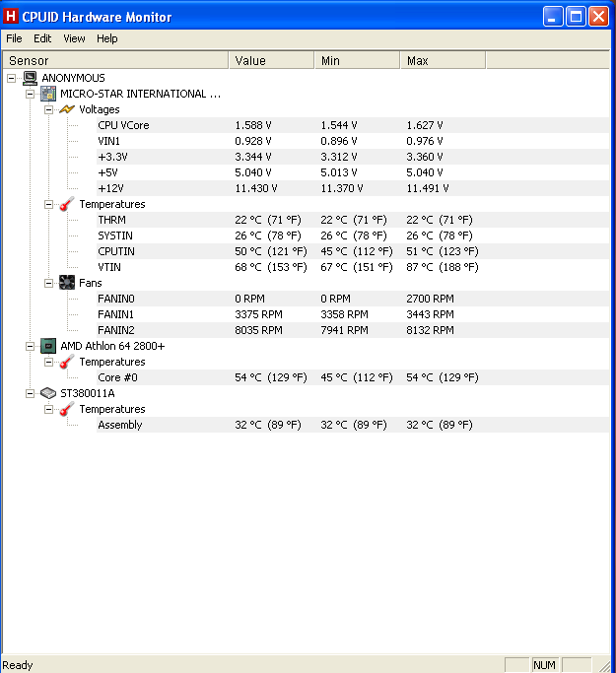Select the FANIN2 fan row
Viewport: 616px width, 673px height.
click(353, 330)
